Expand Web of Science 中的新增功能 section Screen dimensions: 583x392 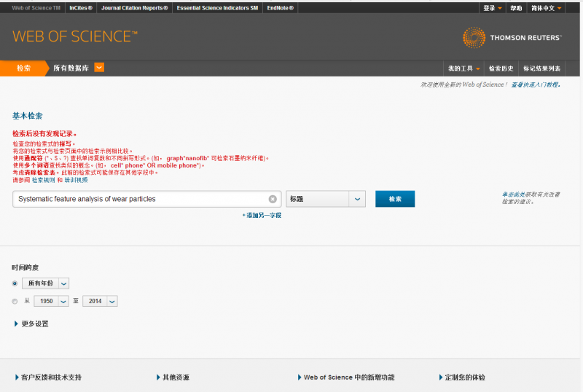coord(346,377)
